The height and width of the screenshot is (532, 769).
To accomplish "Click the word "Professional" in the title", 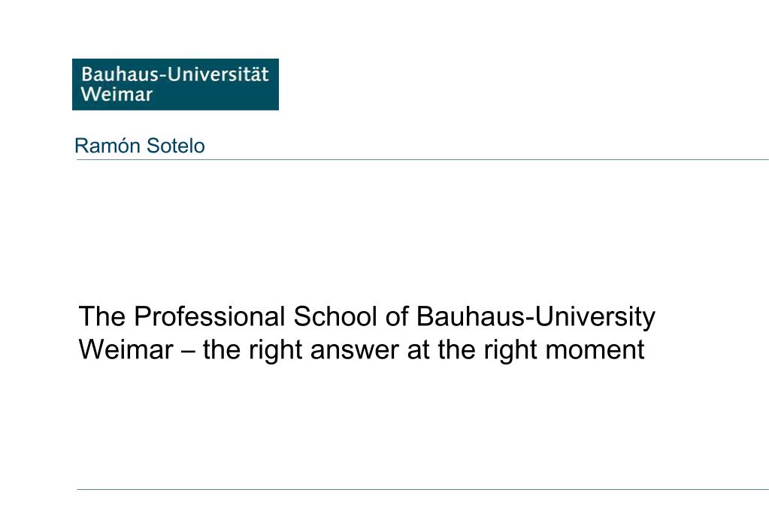I will (x=210, y=316).
